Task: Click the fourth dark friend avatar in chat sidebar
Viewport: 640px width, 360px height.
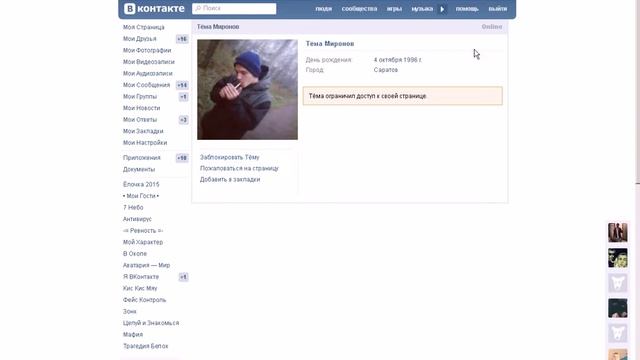Action: (x=618, y=308)
